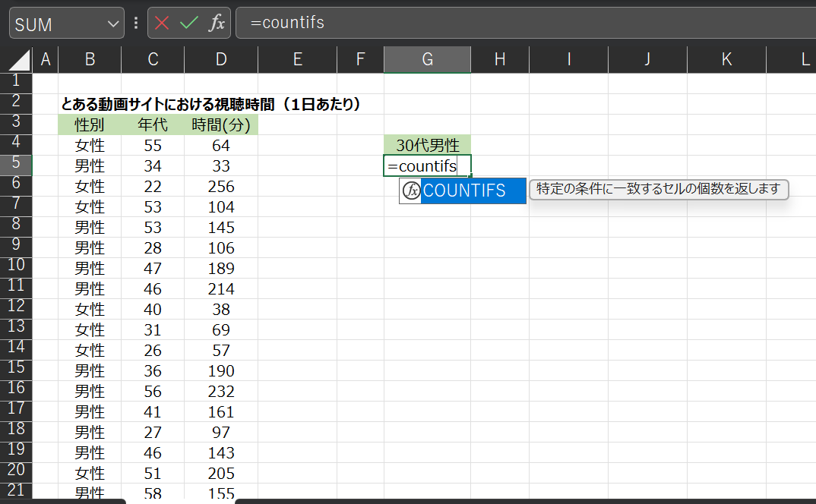
Task: Select the 時間(分) header cell
Action: (220, 124)
